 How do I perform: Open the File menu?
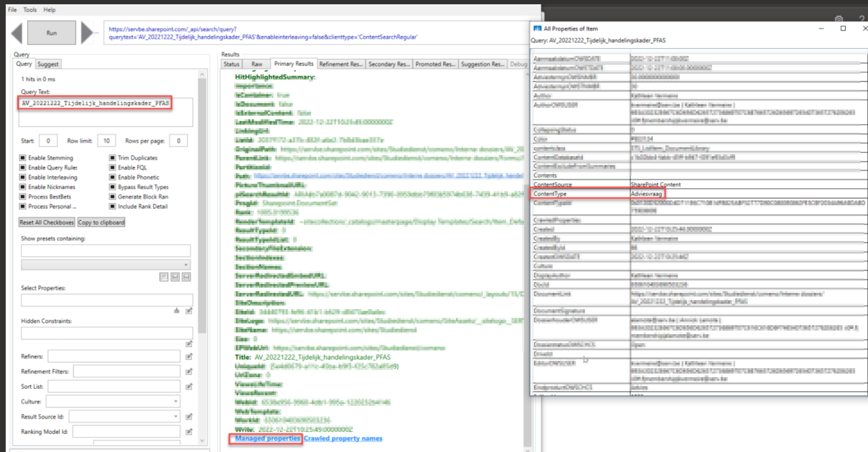(x=13, y=10)
